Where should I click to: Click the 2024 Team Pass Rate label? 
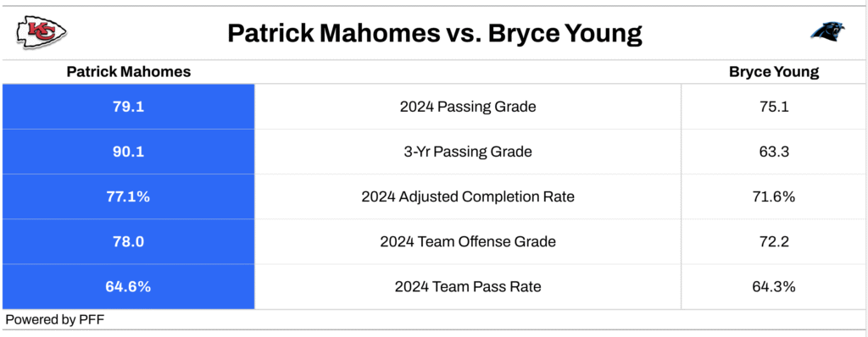(x=468, y=287)
